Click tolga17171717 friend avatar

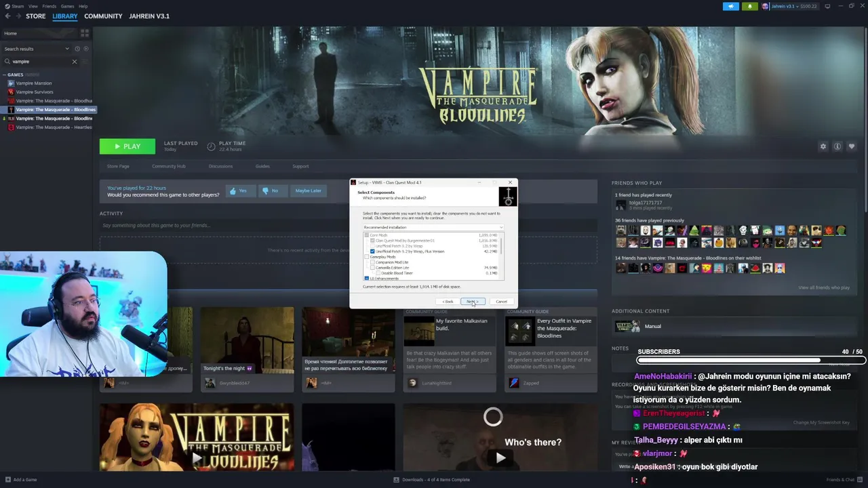click(621, 205)
